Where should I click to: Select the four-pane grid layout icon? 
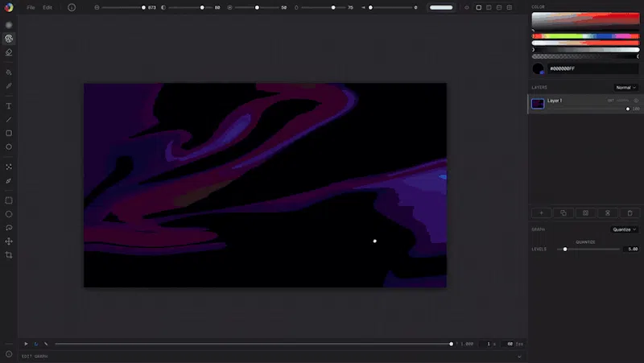510,7
